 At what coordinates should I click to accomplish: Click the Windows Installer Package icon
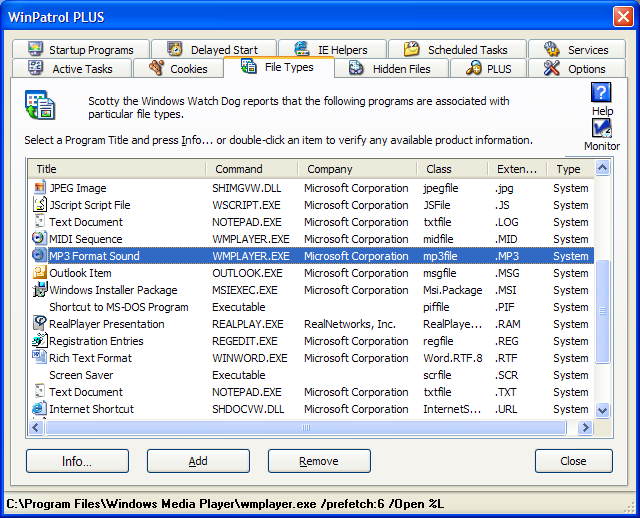point(39,290)
